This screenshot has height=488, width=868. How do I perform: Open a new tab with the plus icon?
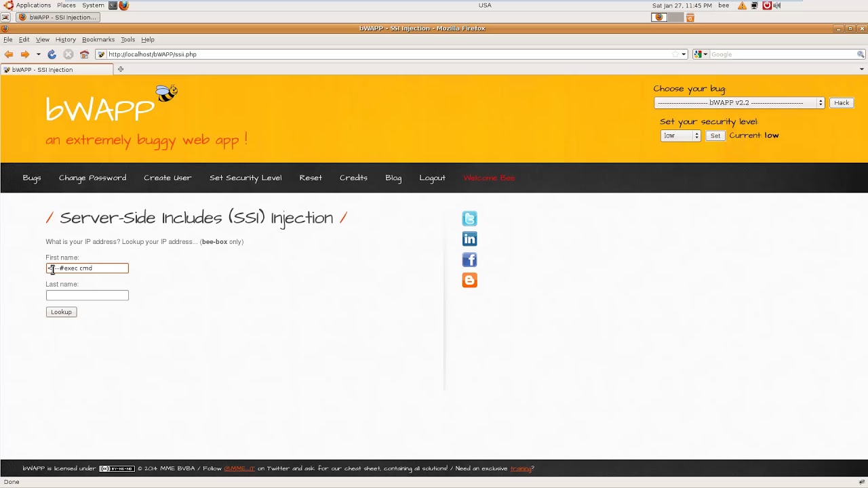(x=121, y=69)
